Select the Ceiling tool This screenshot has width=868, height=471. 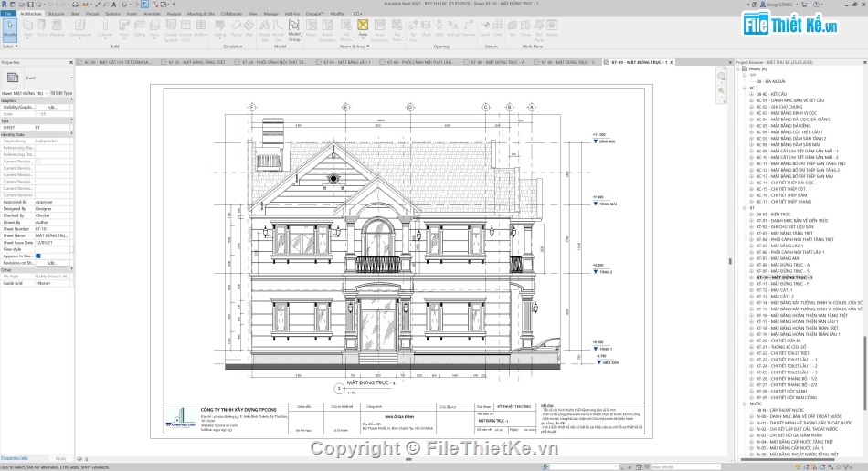[x=140, y=28]
